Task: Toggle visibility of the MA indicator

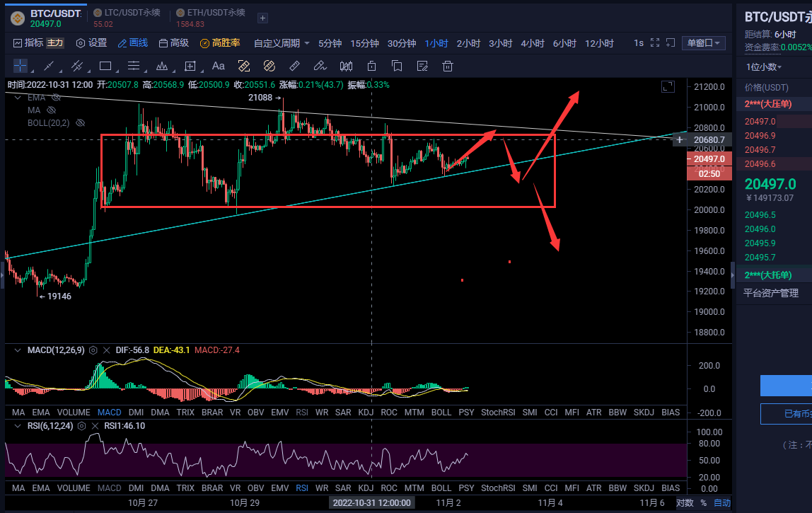Action: pyautogui.click(x=51, y=110)
